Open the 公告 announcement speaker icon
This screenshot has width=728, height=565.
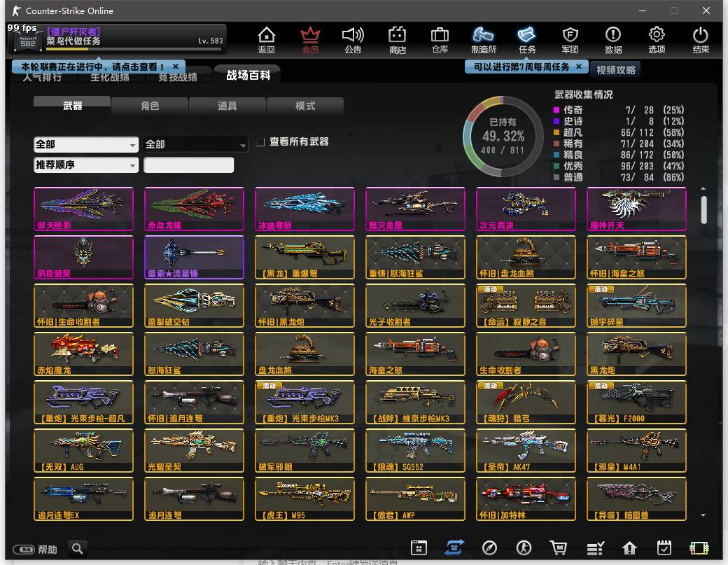[x=353, y=40]
